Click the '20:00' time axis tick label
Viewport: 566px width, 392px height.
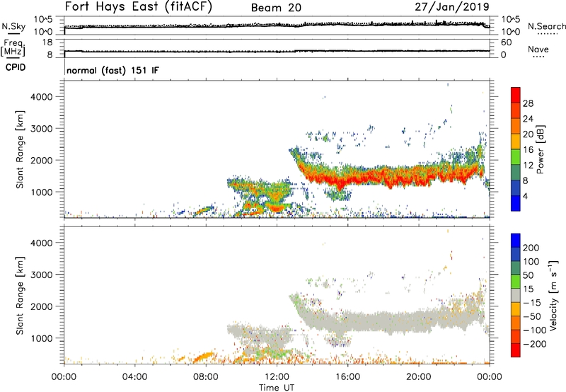pos(419,377)
